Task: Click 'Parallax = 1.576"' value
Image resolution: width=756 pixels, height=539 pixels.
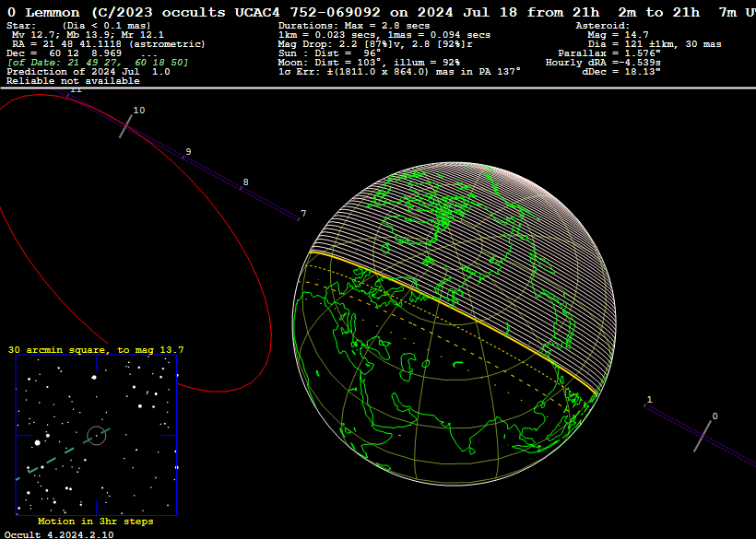Action: pos(609,53)
